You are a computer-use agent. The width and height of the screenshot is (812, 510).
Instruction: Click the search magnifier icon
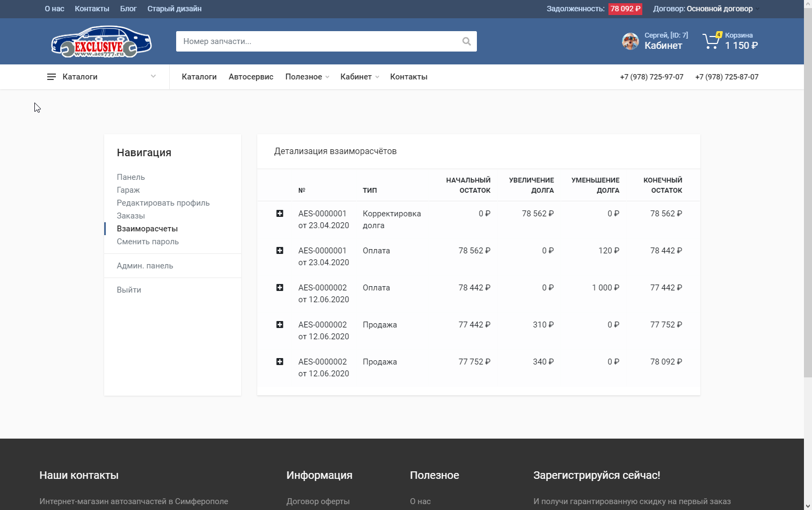point(466,41)
